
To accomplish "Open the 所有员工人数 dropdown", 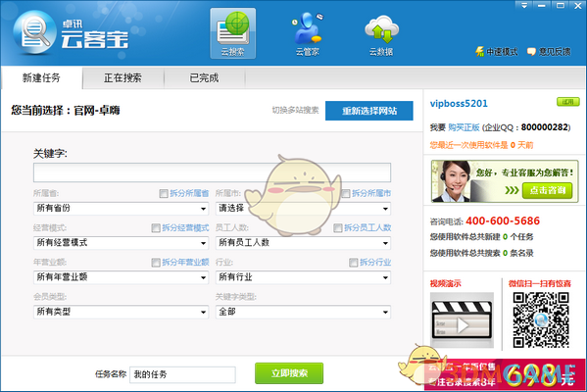I will [303, 243].
